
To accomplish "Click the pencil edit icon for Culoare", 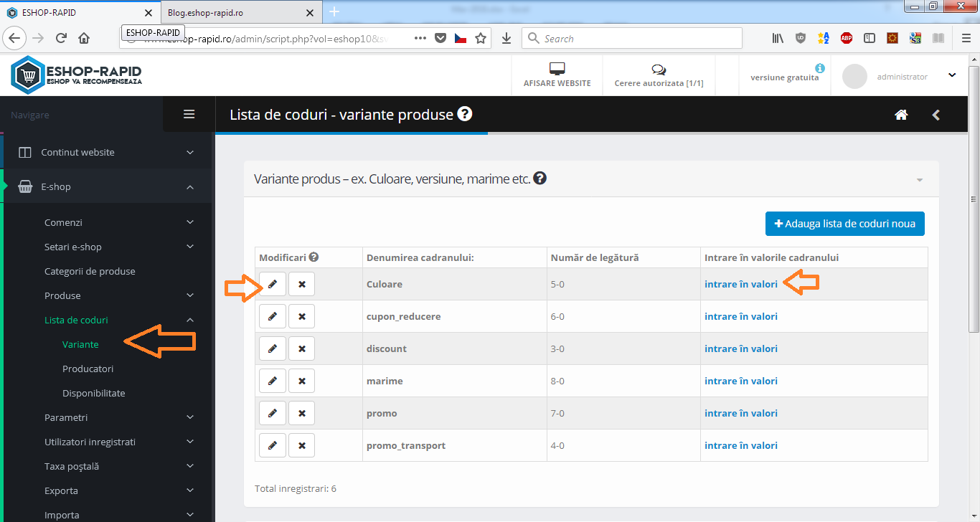I will click(273, 284).
